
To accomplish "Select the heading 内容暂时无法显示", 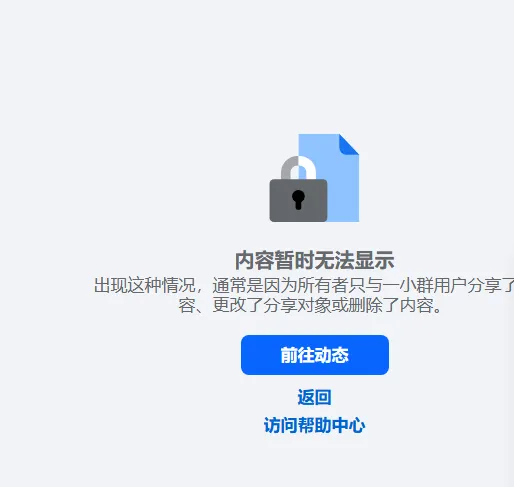I will click(315, 260).
